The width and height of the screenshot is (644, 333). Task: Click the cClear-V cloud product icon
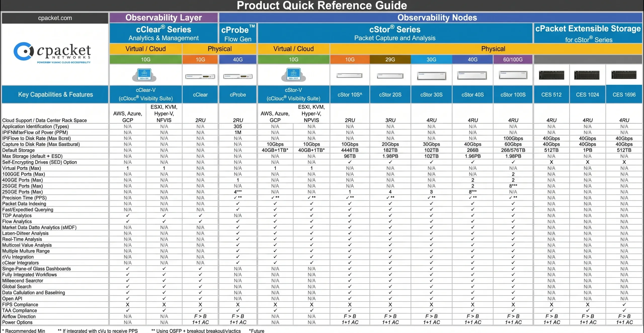pos(144,75)
